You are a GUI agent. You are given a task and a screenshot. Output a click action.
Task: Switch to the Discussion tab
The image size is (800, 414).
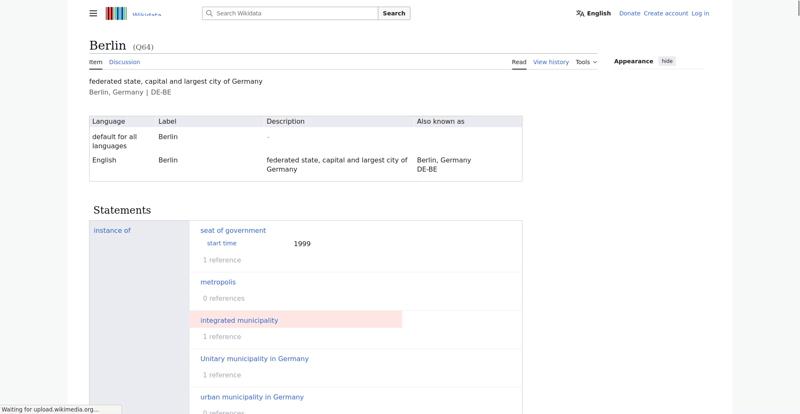click(124, 62)
